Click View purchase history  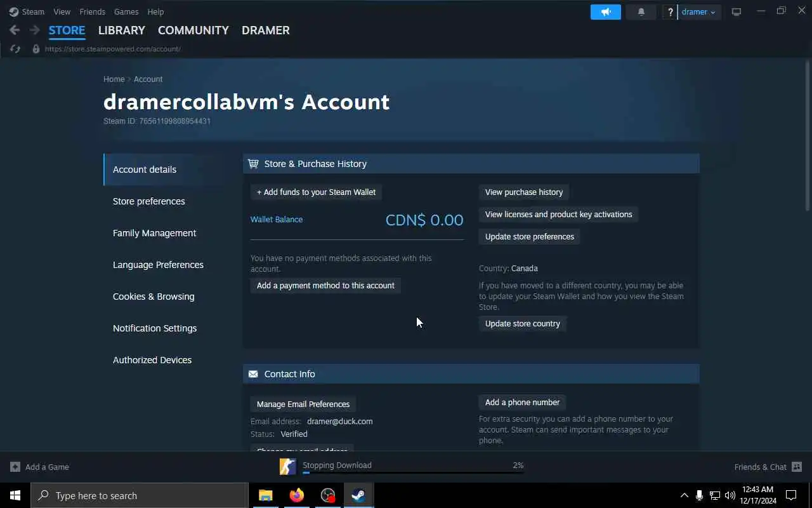524,192
